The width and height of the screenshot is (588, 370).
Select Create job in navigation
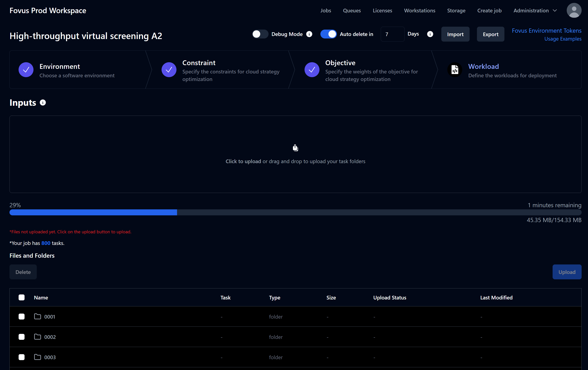489,10
